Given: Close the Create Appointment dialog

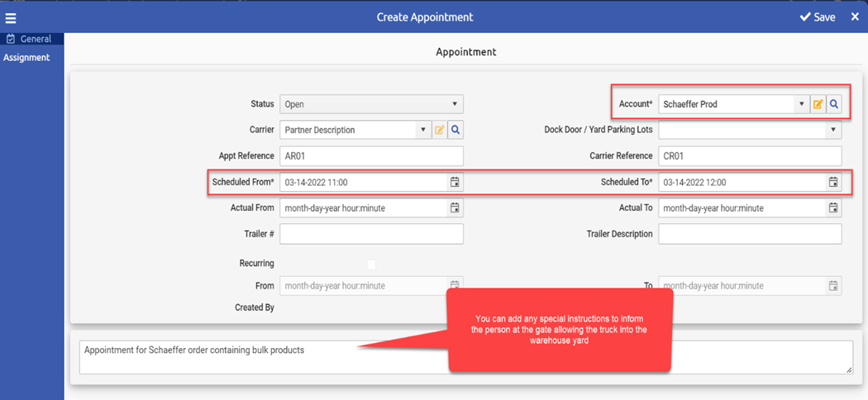Looking at the screenshot, I should (854, 17).
